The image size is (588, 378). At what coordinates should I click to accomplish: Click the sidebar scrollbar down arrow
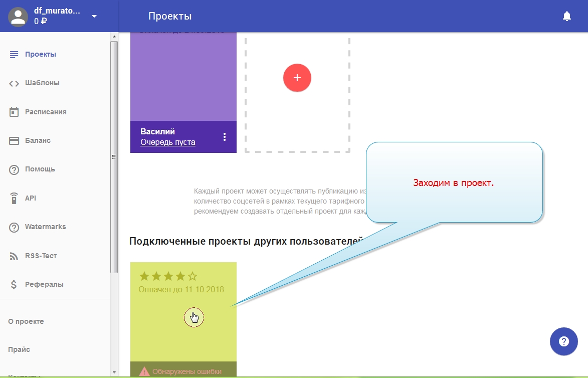point(114,372)
